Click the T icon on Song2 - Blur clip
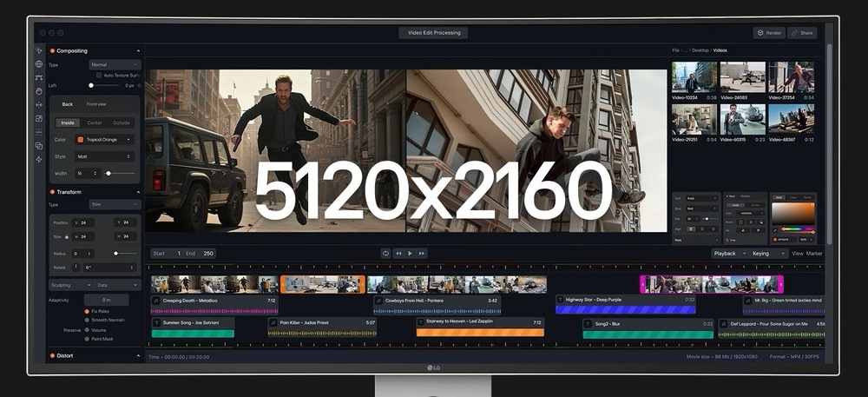Image resolution: width=868 pixels, height=397 pixels. pos(589,323)
